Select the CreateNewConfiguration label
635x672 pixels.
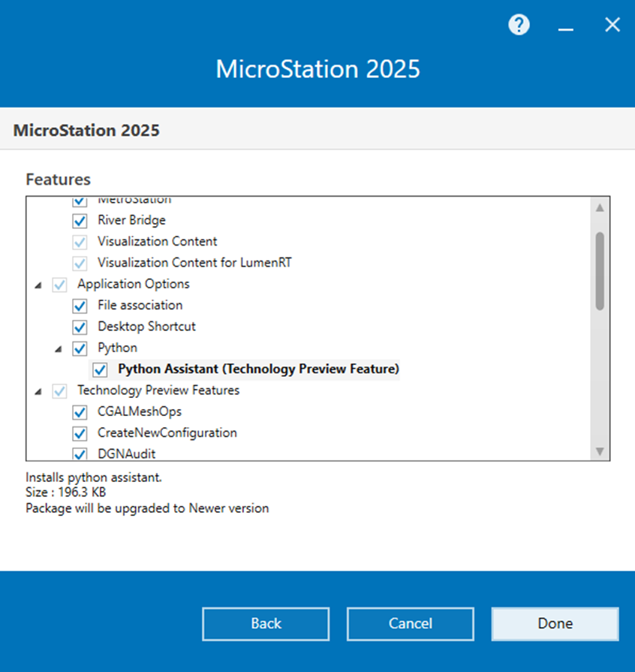pyautogui.click(x=167, y=432)
